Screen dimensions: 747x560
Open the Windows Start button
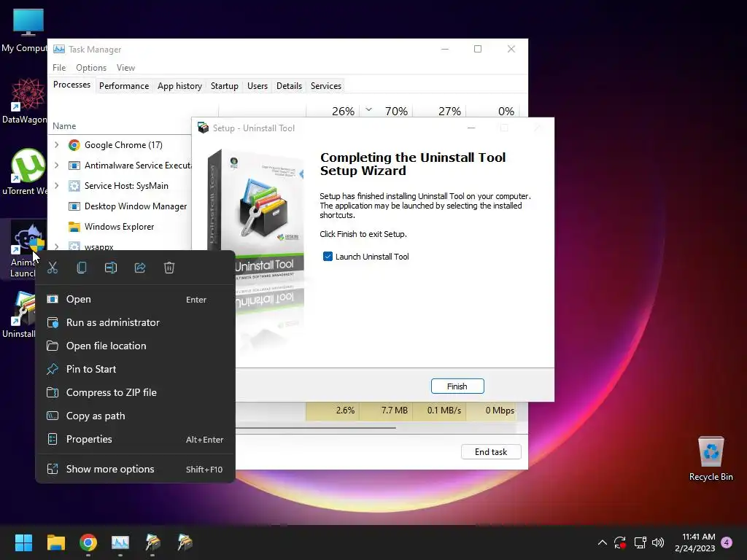tap(23, 542)
